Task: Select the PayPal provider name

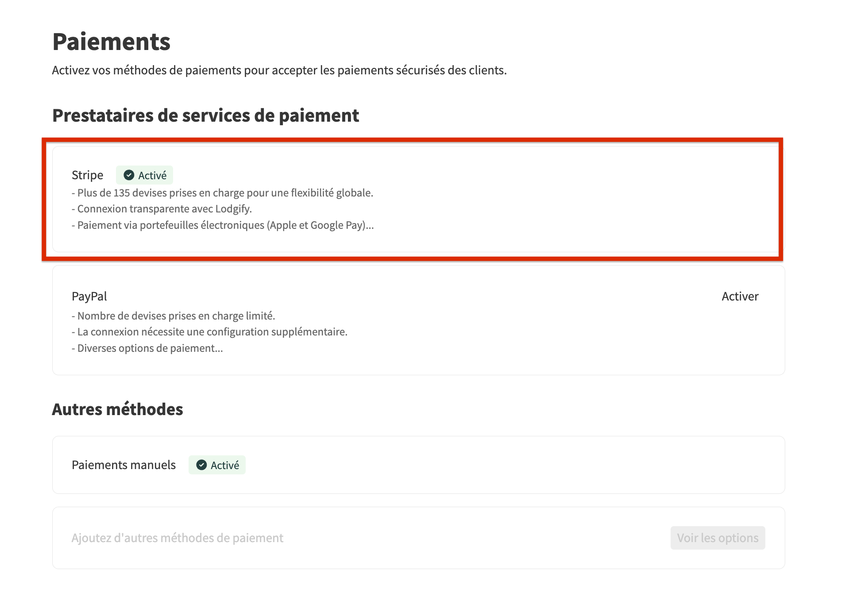Action: coord(89,296)
